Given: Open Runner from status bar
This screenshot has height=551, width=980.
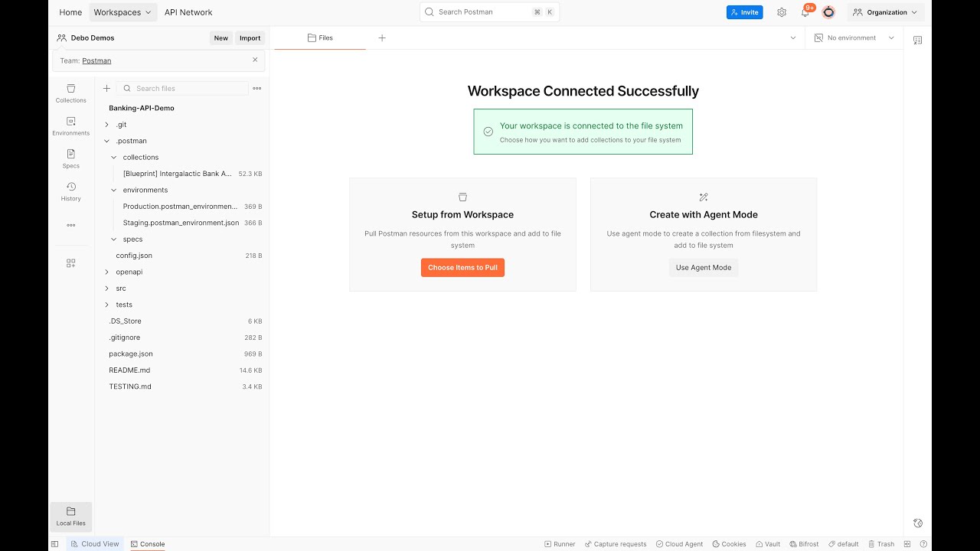Looking at the screenshot, I should pos(560,544).
